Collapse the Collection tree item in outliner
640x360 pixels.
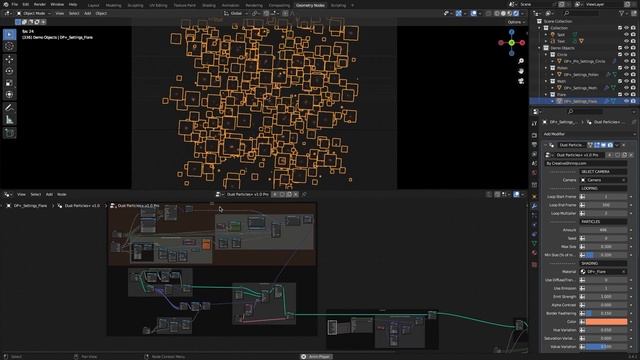coord(540,28)
